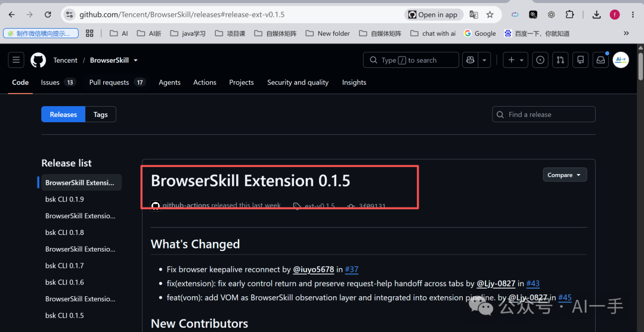Open the GitHub user avatar menu

(x=621, y=60)
